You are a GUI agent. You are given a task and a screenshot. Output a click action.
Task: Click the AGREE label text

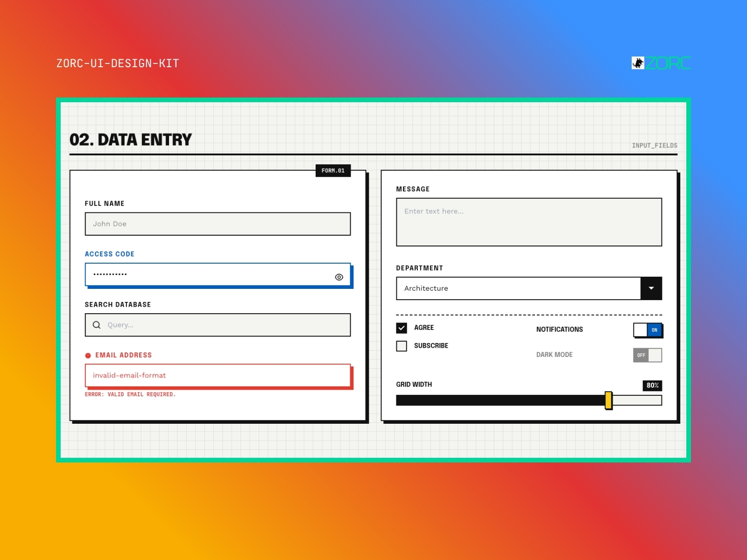(x=424, y=328)
